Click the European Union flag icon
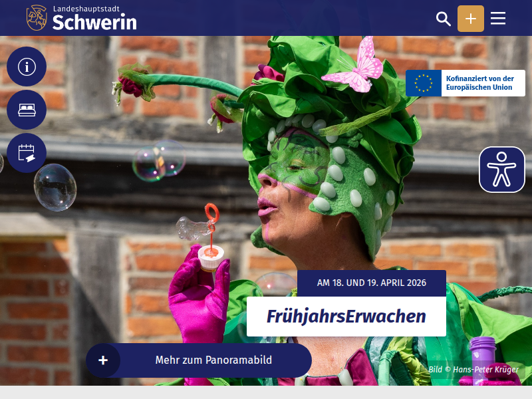Image resolution: width=532 pixels, height=399 pixels. point(424,83)
